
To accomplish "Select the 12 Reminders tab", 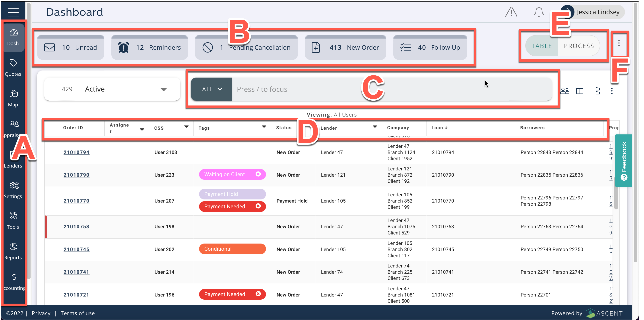I will point(149,47).
